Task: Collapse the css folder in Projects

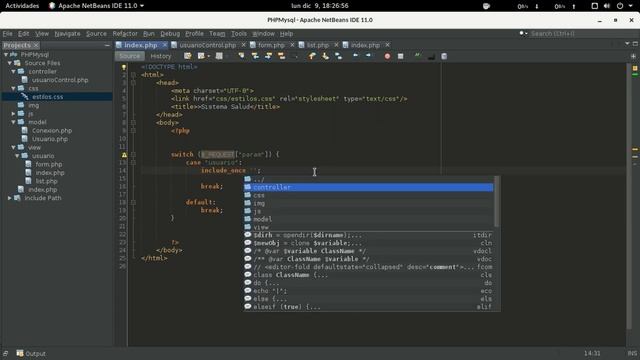Action: (13, 88)
